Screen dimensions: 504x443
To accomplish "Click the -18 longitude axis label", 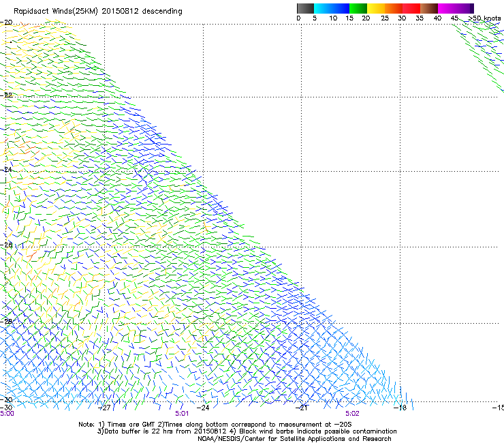I will pos(400,408).
